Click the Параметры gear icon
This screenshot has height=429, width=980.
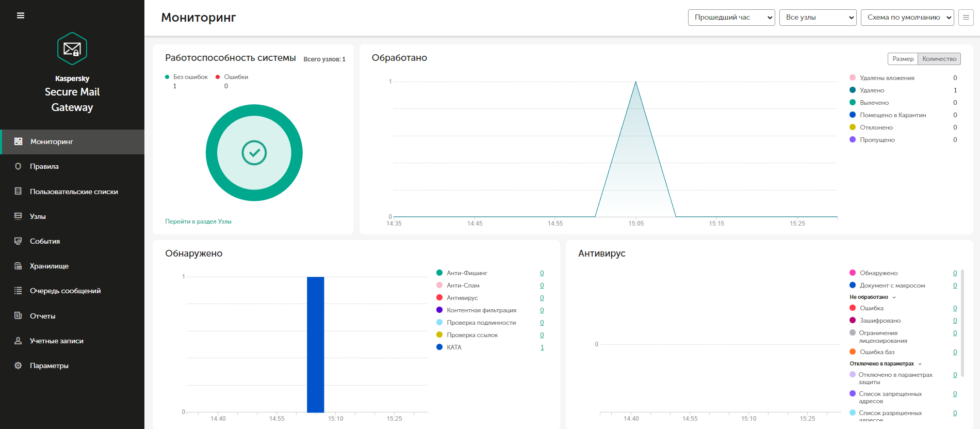coord(18,366)
